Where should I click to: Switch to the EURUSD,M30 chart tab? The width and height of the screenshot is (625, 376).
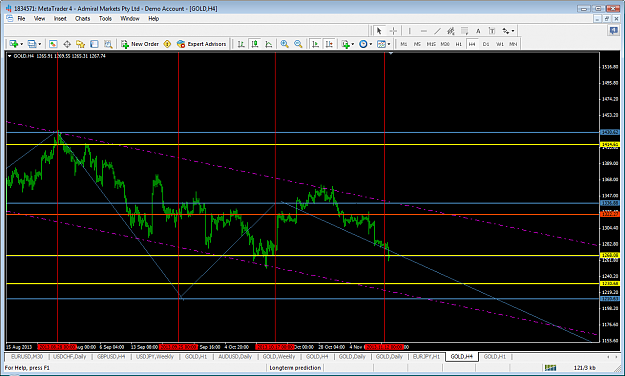click(x=27, y=356)
